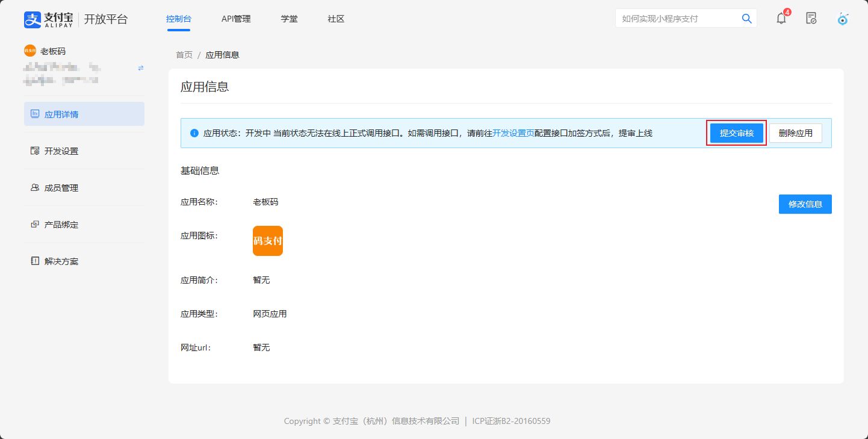This screenshot has height=439, width=868.
Task: Click the orange 码支付 app icon
Action: pyautogui.click(x=268, y=241)
